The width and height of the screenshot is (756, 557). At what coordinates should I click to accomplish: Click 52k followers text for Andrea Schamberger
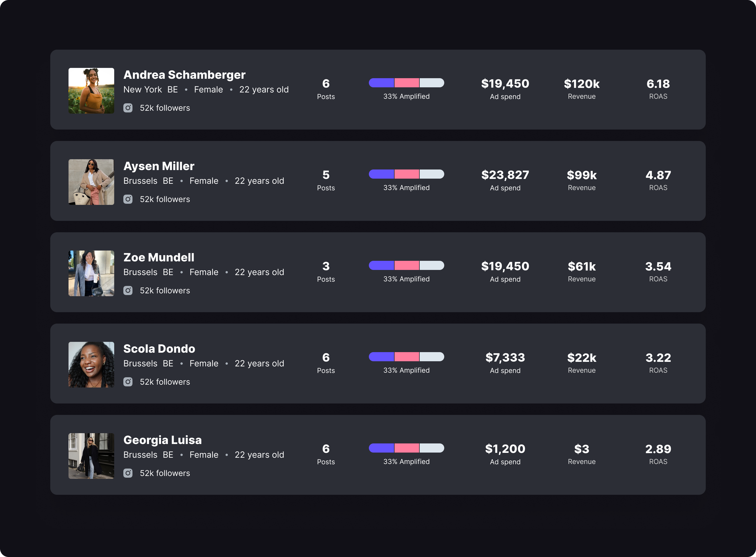click(x=165, y=108)
